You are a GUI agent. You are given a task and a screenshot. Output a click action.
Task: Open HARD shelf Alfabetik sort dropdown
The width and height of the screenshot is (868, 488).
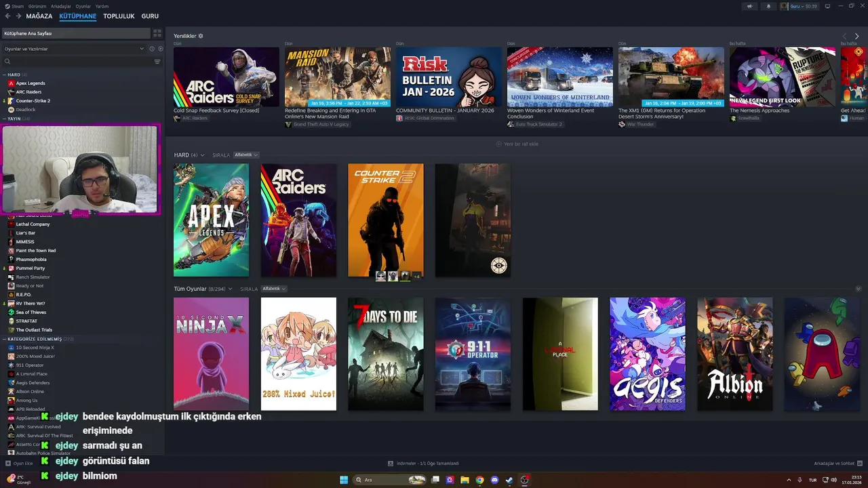(246, 155)
